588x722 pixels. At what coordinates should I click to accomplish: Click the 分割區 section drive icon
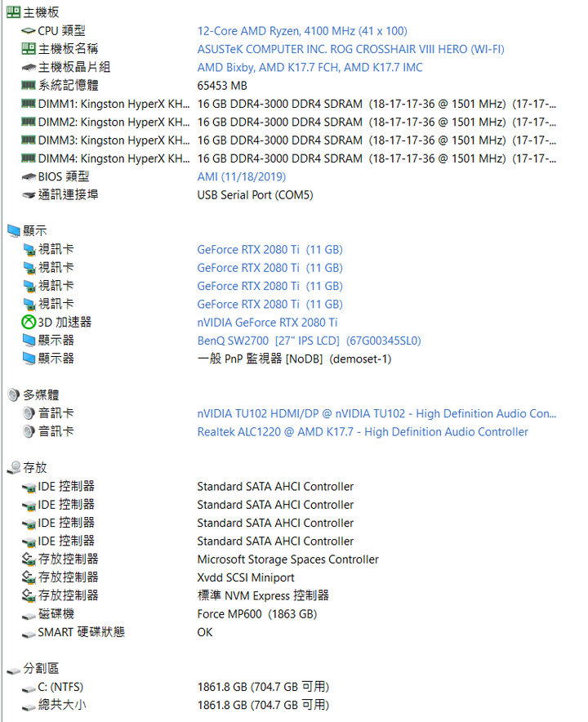13,670
